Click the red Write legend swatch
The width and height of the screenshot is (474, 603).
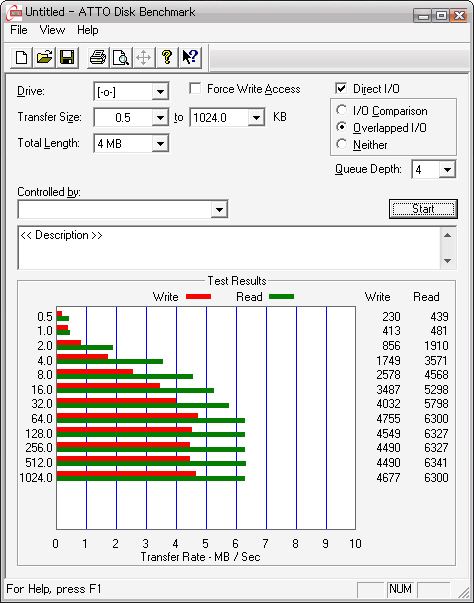[198, 297]
